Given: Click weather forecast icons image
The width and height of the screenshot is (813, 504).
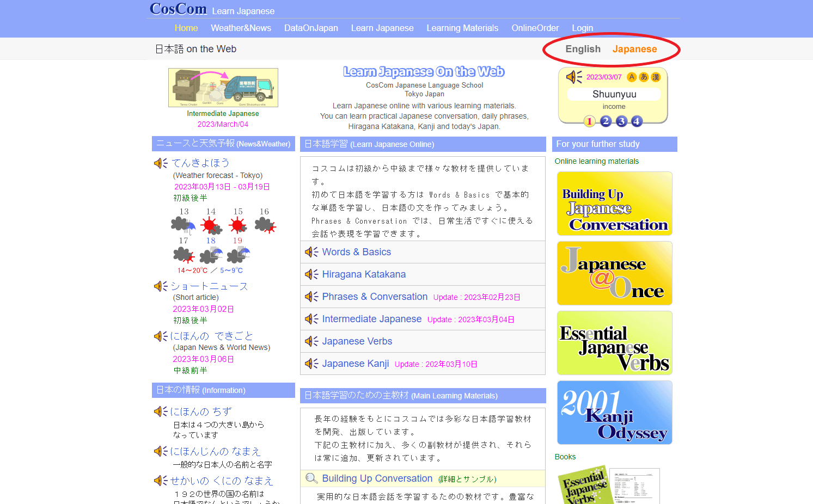Looking at the screenshot, I should 224,241.
